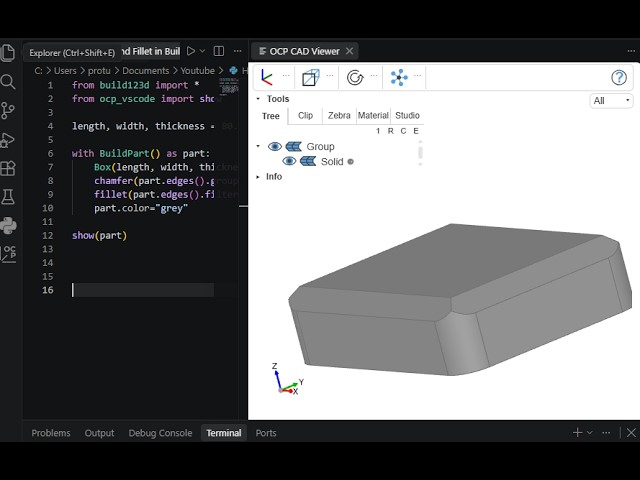This screenshot has height=480, width=640.
Task: Run the Python file with play icon
Action: pyautogui.click(x=191, y=51)
